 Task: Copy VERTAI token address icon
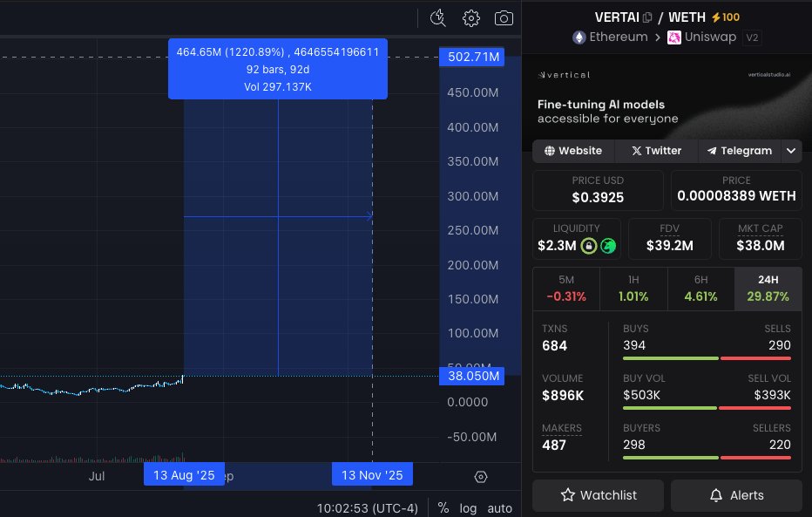(x=646, y=17)
